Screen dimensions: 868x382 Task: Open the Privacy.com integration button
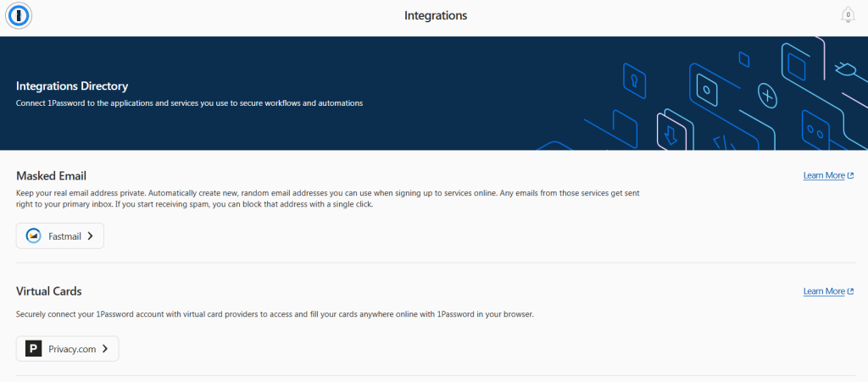click(68, 348)
